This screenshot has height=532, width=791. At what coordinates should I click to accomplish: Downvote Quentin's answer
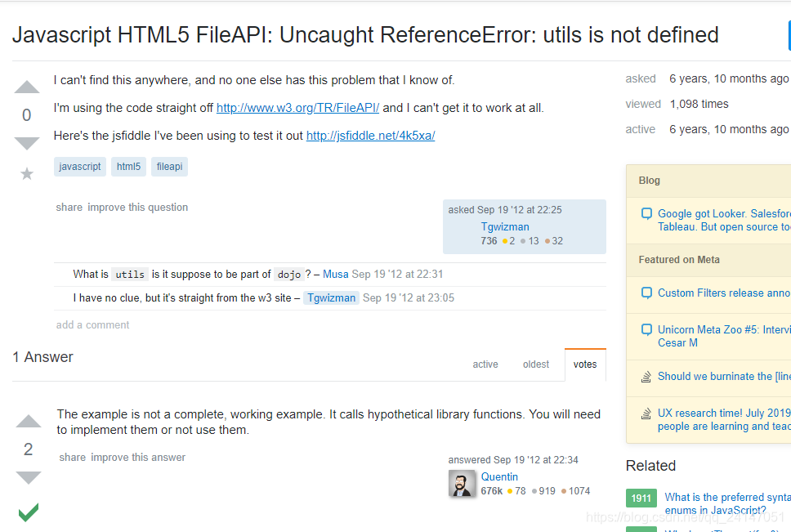(29, 477)
